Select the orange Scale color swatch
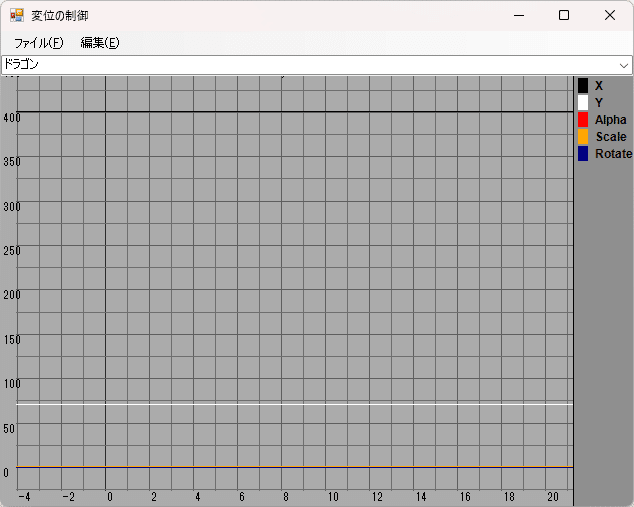 583,137
